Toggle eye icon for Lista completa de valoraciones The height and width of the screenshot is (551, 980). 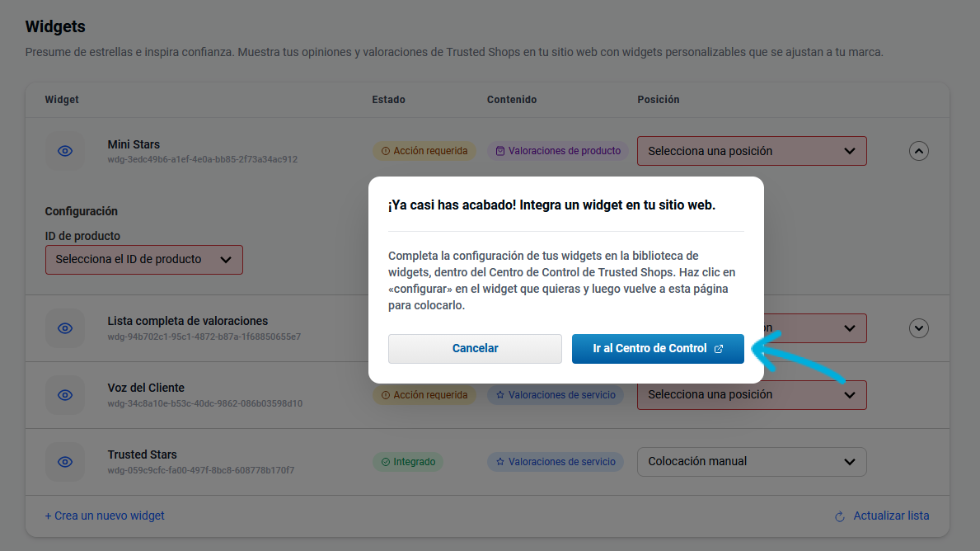click(x=65, y=328)
